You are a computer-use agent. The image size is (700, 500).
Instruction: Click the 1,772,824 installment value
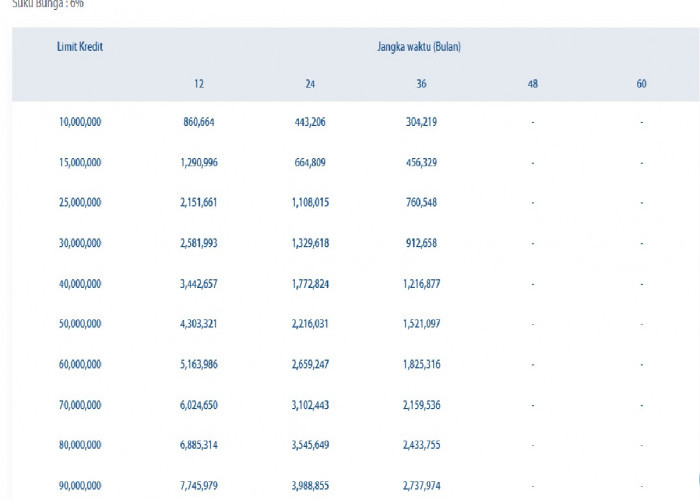(x=310, y=284)
